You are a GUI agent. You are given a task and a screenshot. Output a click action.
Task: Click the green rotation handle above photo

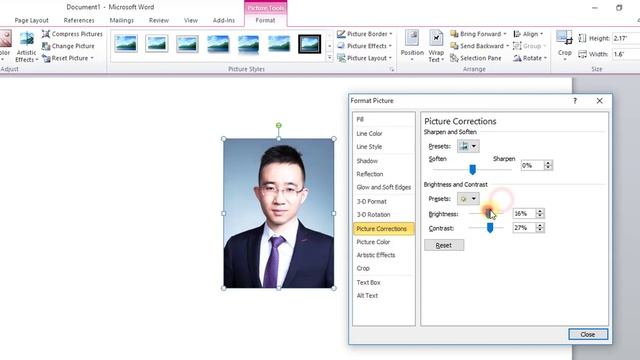tap(278, 125)
